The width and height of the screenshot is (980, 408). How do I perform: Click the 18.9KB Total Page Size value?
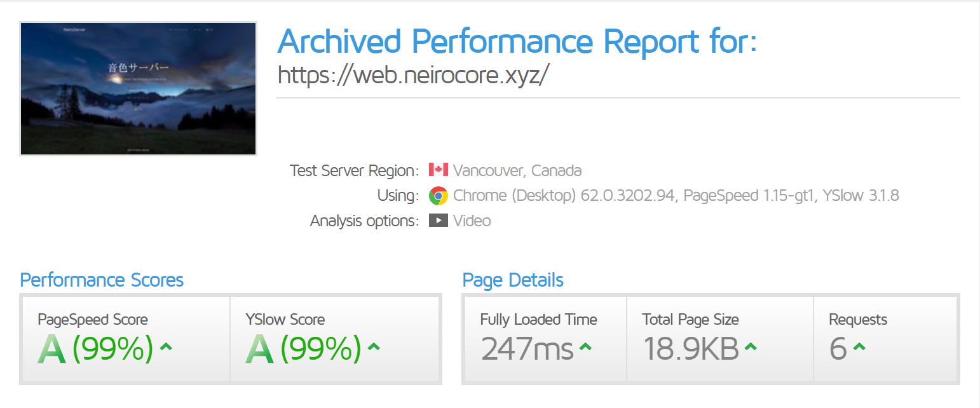click(x=691, y=348)
